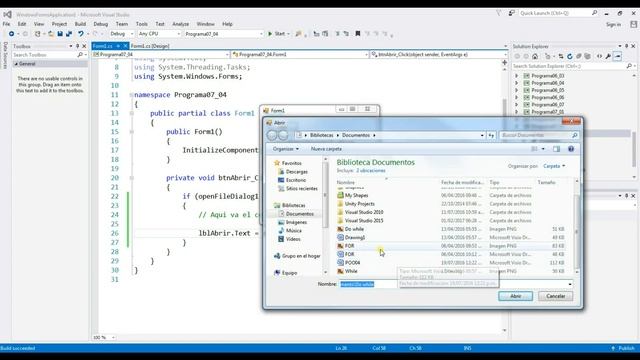Open the Tools menu

[142, 24]
